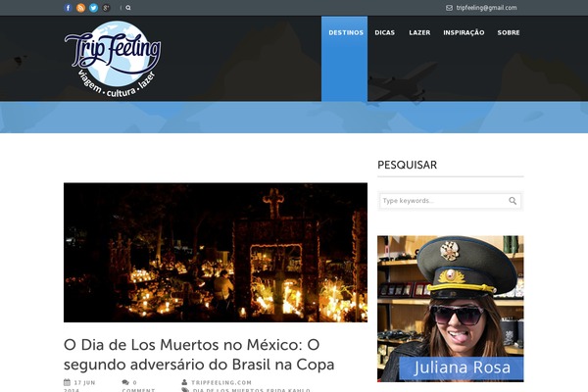
Task: Click the tripfeeling@gmail.com email link
Action: [x=486, y=8]
